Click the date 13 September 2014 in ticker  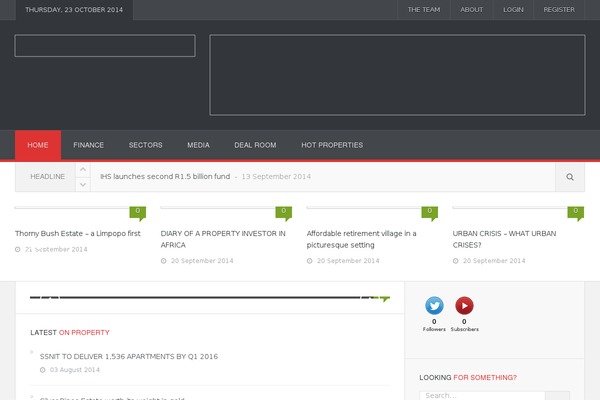click(x=276, y=176)
